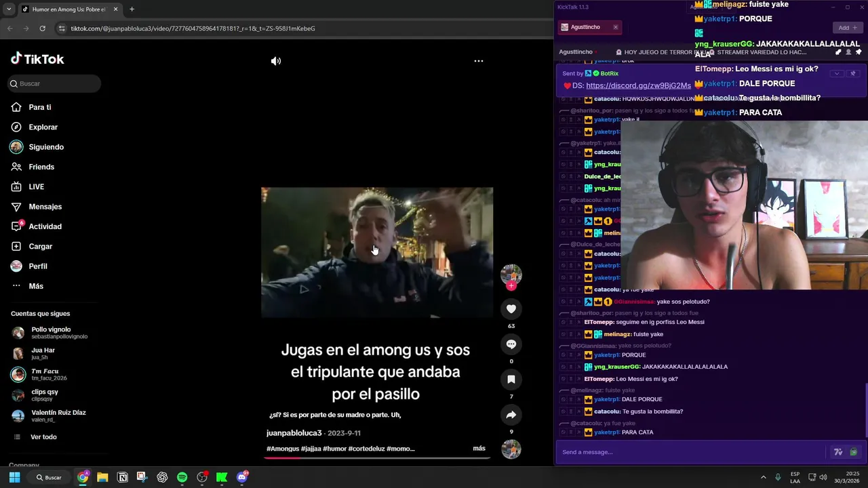The height and width of the screenshot is (488, 868).
Task: Open the green Kick app on taskbar
Action: coord(222,477)
